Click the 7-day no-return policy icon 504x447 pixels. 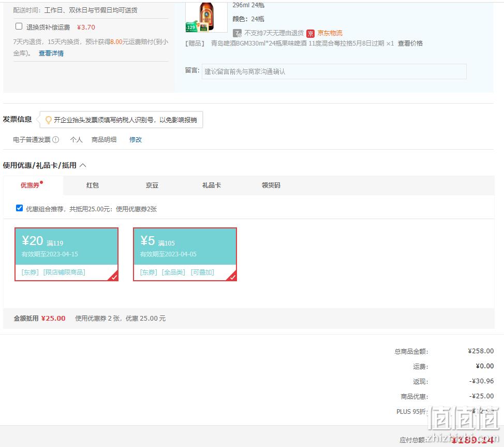click(x=237, y=33)
